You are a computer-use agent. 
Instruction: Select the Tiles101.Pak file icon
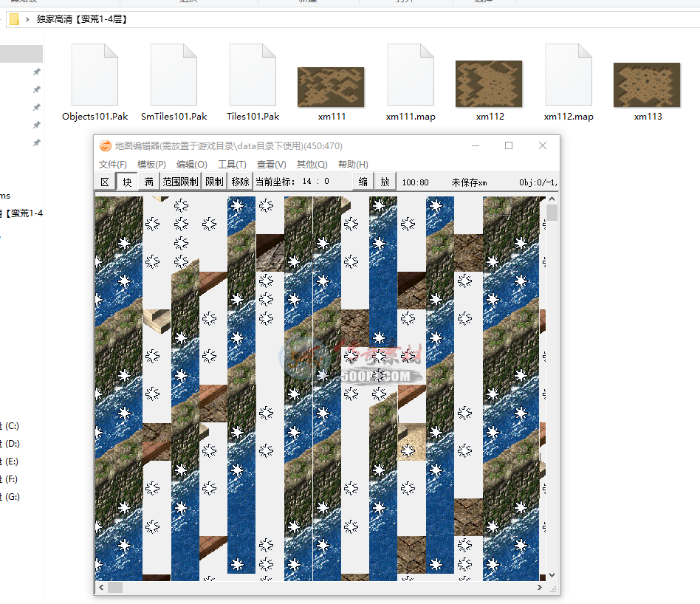[x=253, y=75]
